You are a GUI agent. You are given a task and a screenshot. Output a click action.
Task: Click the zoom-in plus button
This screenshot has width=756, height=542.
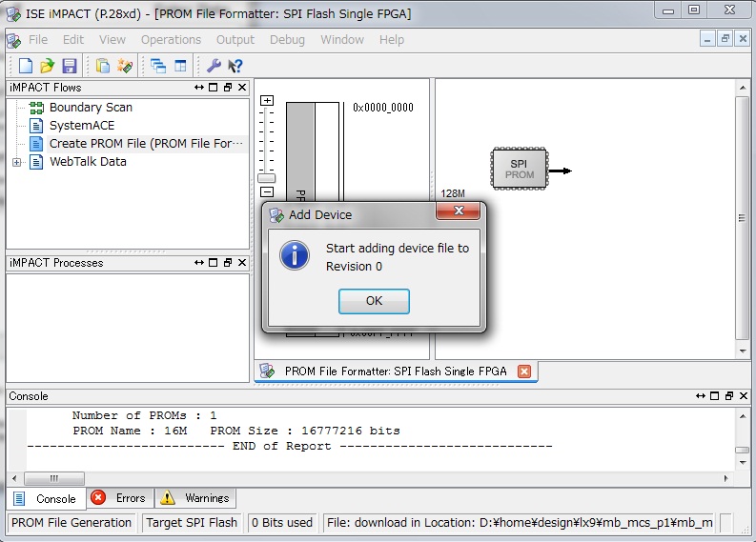[267, 100]
